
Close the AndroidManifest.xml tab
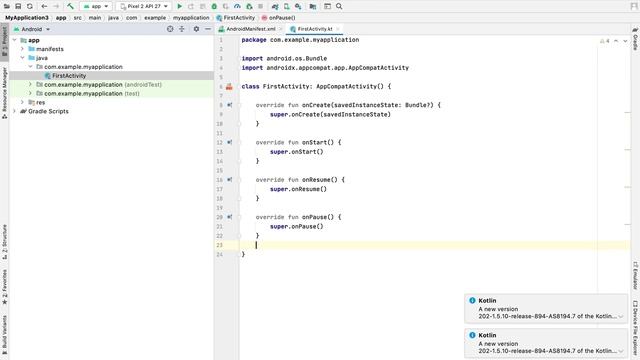280,29
